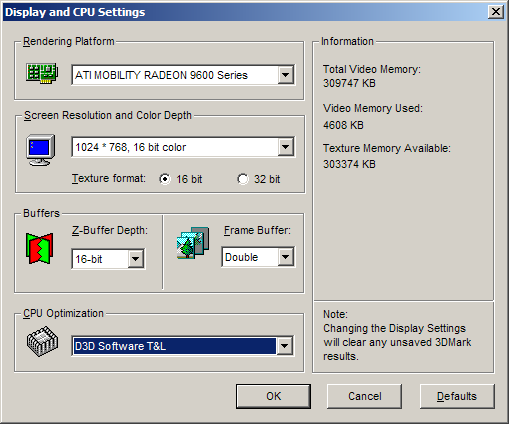Confirm settings with the OK button
The image size is (509, 424).
pyautogui.click(x=273, y=396)
